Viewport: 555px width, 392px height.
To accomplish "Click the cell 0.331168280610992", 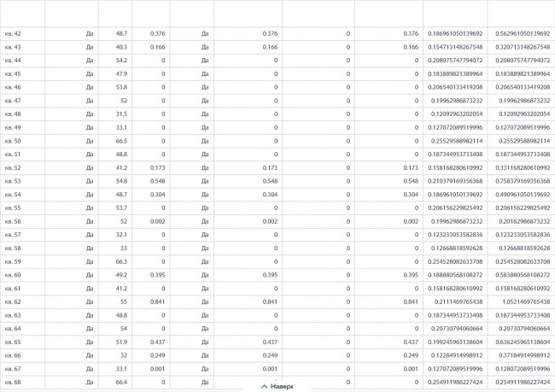I will pos(523,168).
